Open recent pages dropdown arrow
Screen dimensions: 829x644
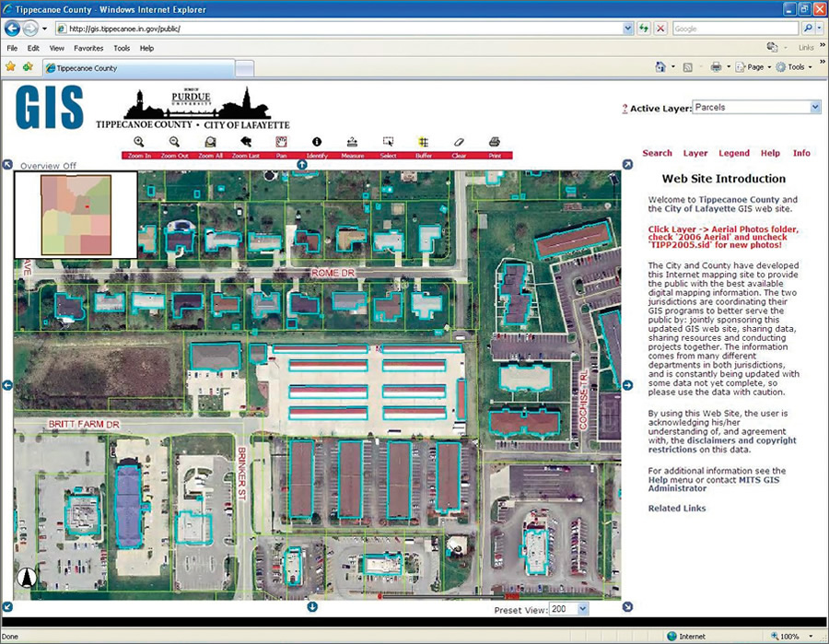[x=44, y=29]
